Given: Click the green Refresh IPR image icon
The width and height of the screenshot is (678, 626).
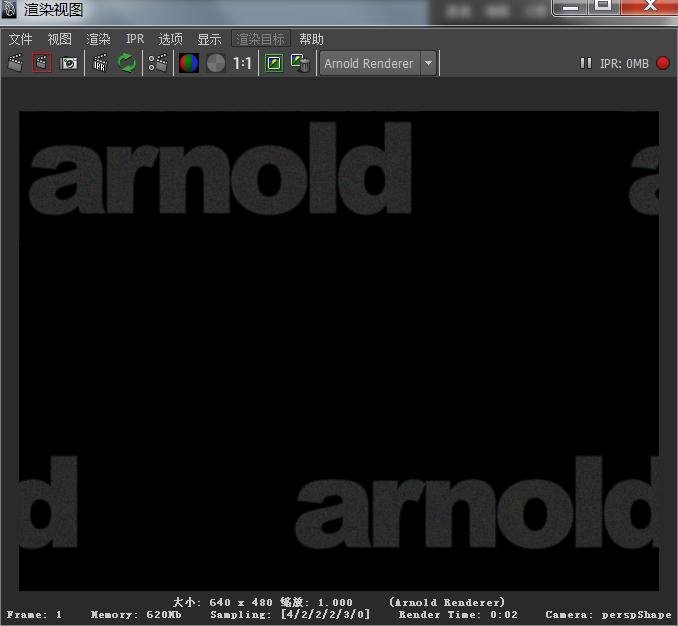Looking at the screenshot, I should click(x=127, y=63).
